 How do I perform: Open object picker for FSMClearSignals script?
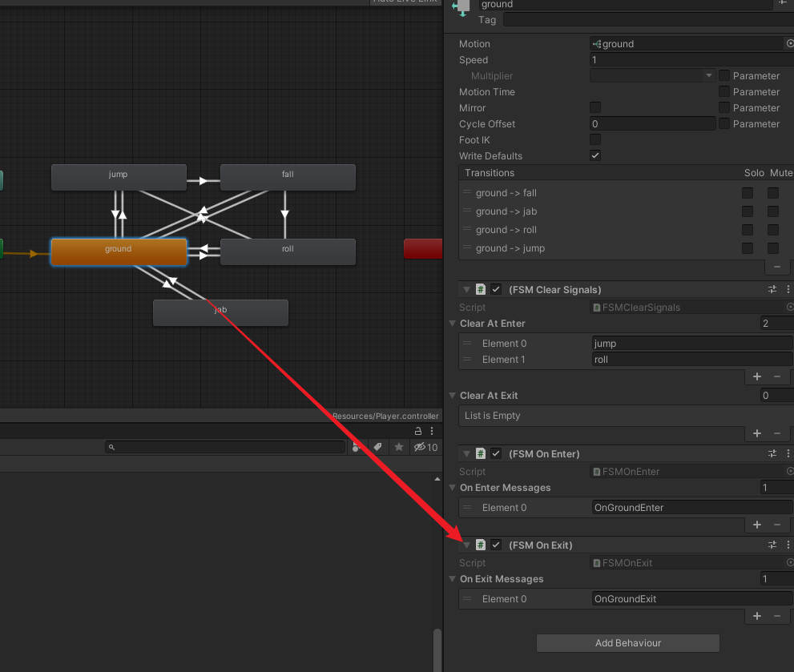click(x=789, y=307)
